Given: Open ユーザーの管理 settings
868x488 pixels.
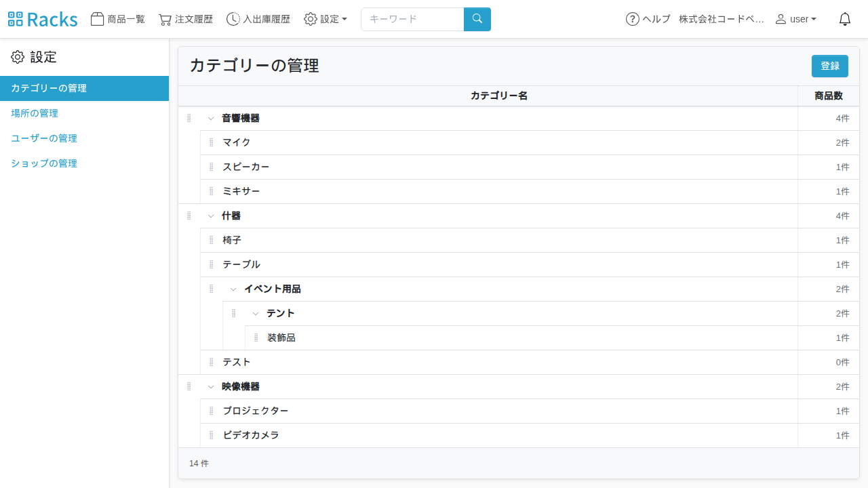Looking at the screenshot, I should [84, 138].
